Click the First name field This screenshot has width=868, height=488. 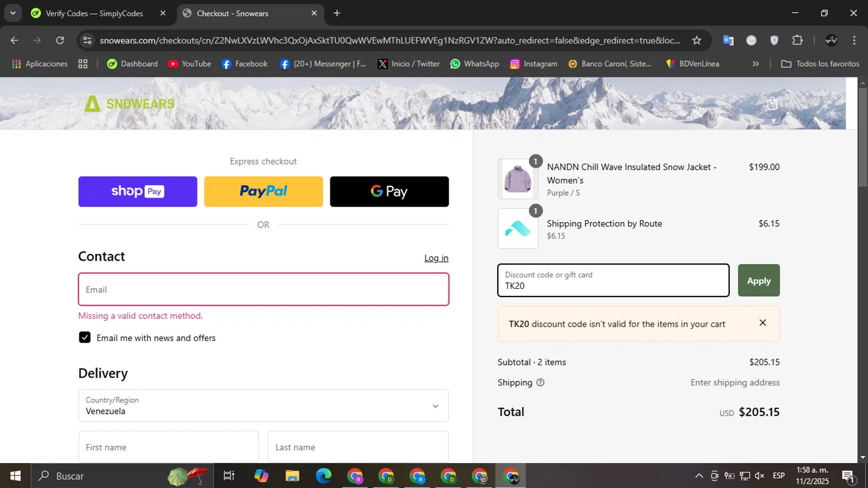168,447
